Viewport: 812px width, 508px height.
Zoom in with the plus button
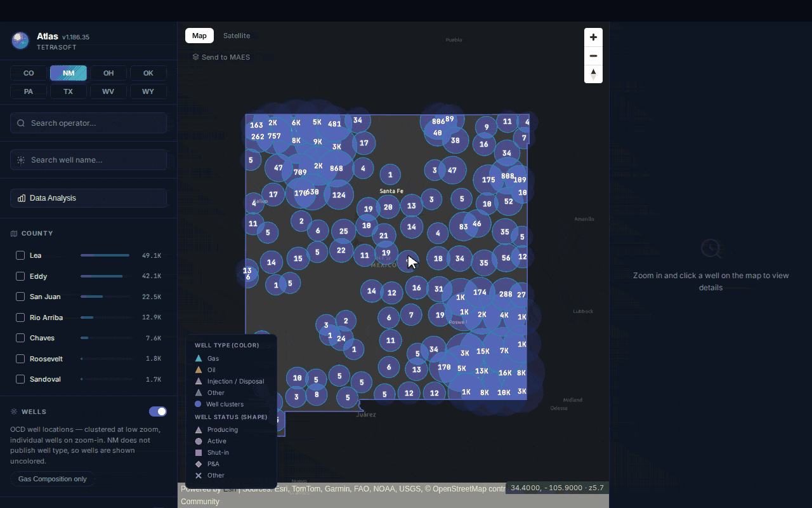[x=593, y=37]
